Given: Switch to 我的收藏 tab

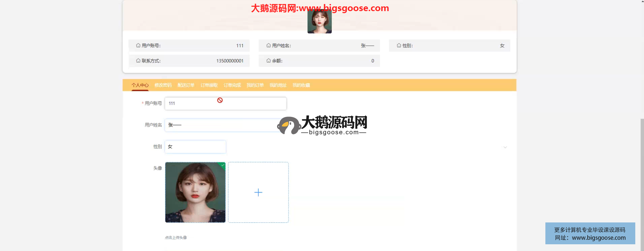Looking at the screenshot, I should pos(301,85).
